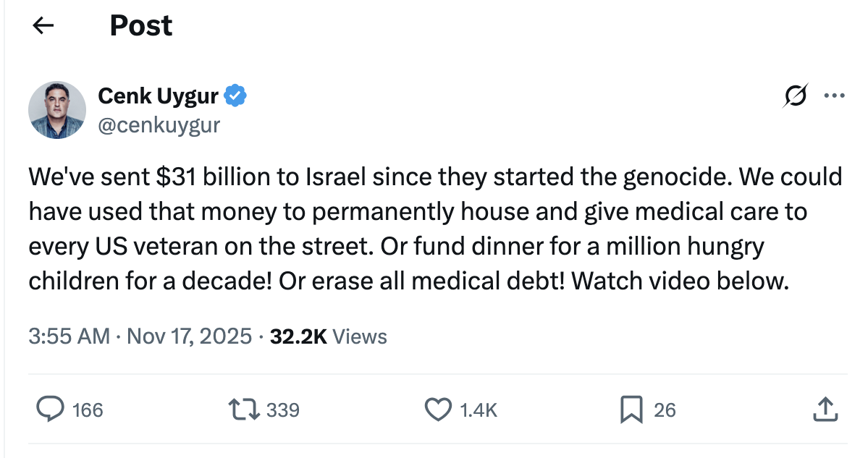Image resolution: width=868 pixels, height=458 pixels.
Task: Repost using the arrows icon
Action: coord(245,410)
